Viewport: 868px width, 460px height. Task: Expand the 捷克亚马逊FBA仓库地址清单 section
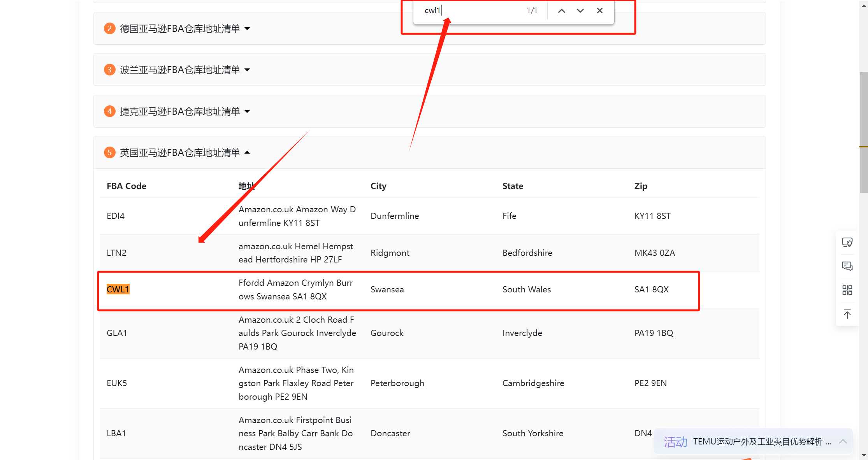pyautogui.click(x=429, y=111)
